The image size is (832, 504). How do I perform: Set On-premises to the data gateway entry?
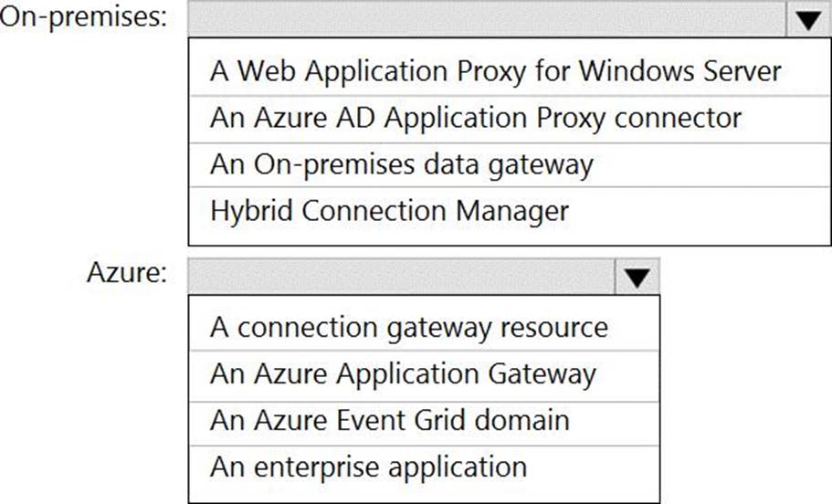coord(401,164)
